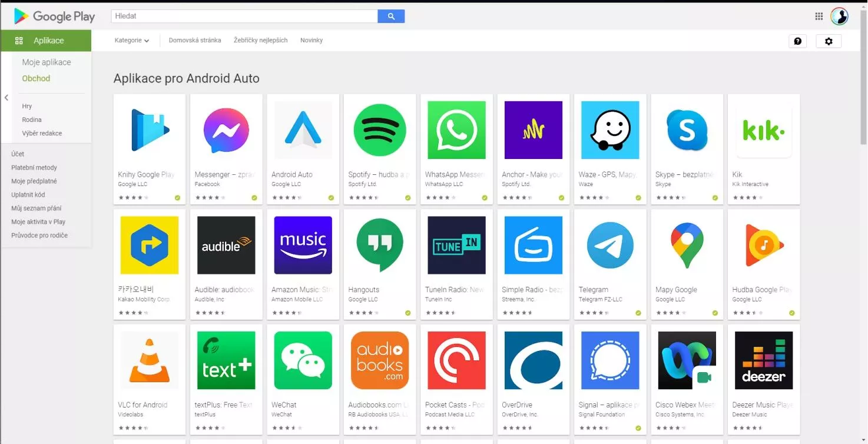Collapse the sidebar with left chevron
This screenshot has width=868, height=444.
[x=6, y=98]
